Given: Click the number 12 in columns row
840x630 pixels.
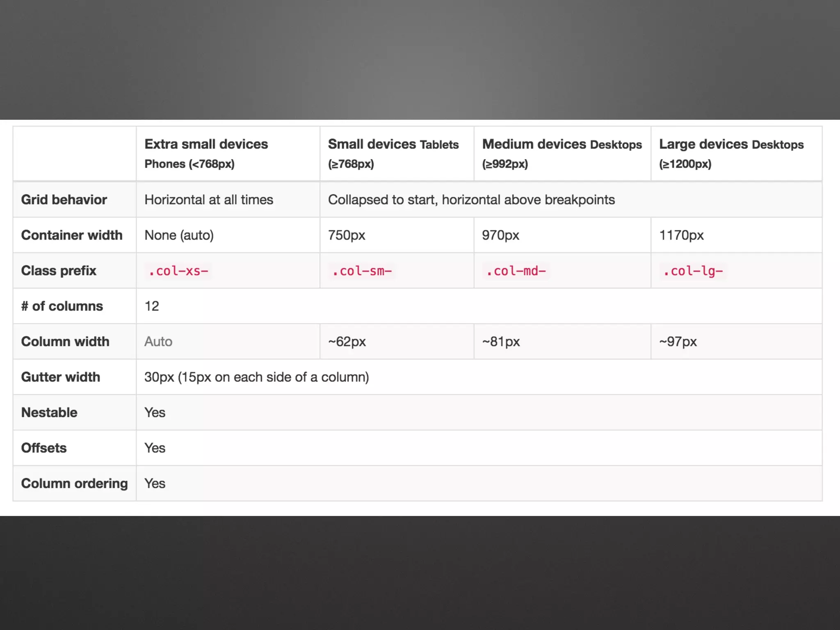Looking at the screenshot, I should point(152,306).
